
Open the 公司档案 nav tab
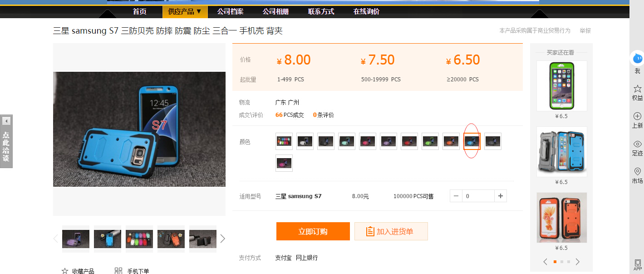coord(230,12)
